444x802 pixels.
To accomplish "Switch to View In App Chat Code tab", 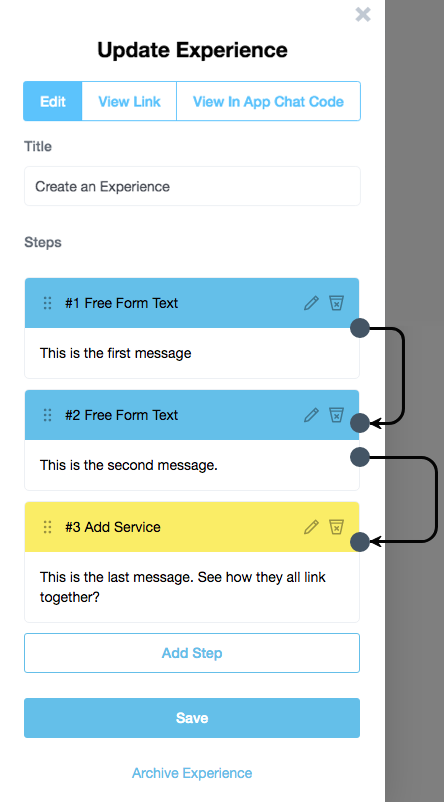I will [x=269, y=101].
